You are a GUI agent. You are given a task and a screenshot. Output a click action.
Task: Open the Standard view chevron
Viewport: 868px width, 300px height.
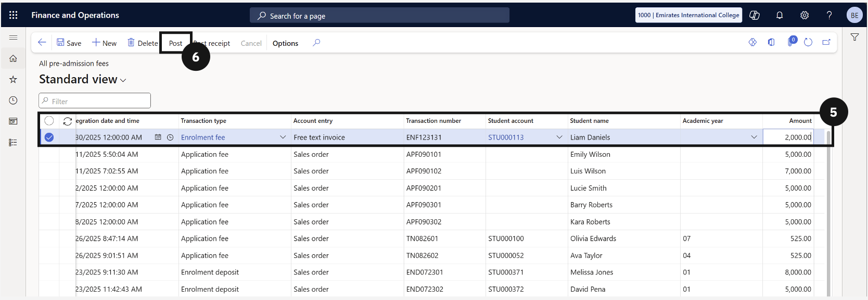123,80
